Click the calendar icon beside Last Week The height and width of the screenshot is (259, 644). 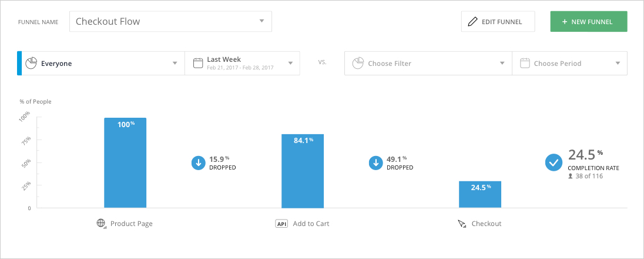(198, 63)
